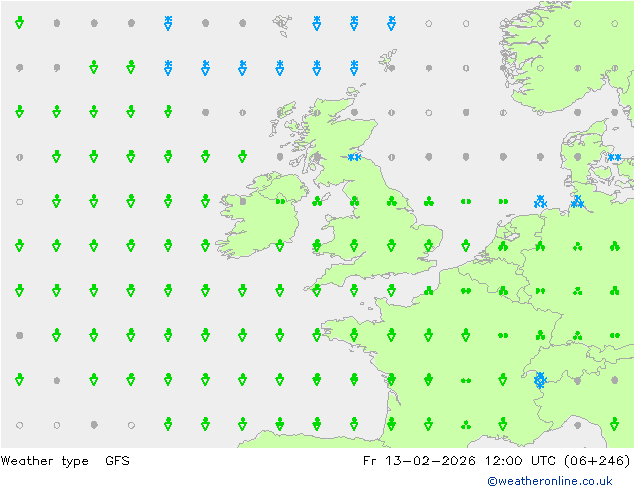Click the green rain cluster near Isle of Man
634x490 pixels.
[x=317, y=201]
